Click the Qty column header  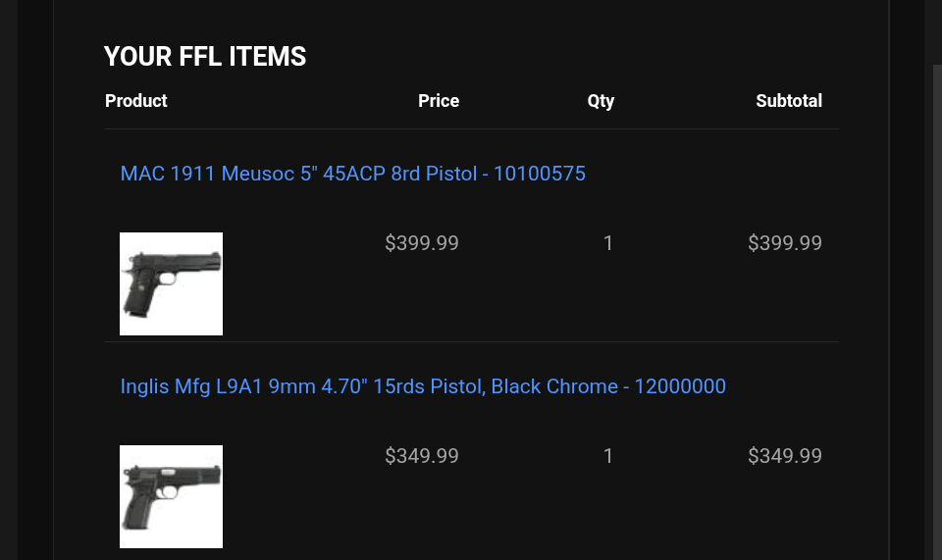(x=601, y=101)
